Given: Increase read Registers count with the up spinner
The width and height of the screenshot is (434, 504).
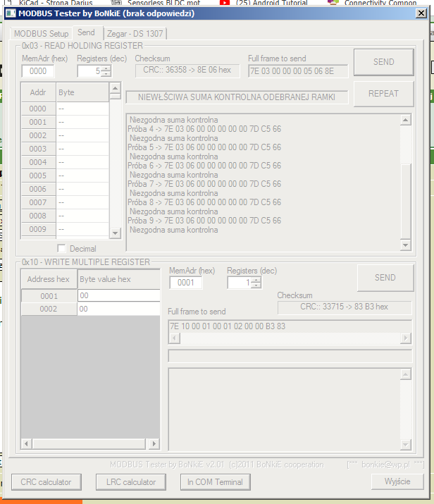Looking at the screenshot, I should tap(106, 68).
